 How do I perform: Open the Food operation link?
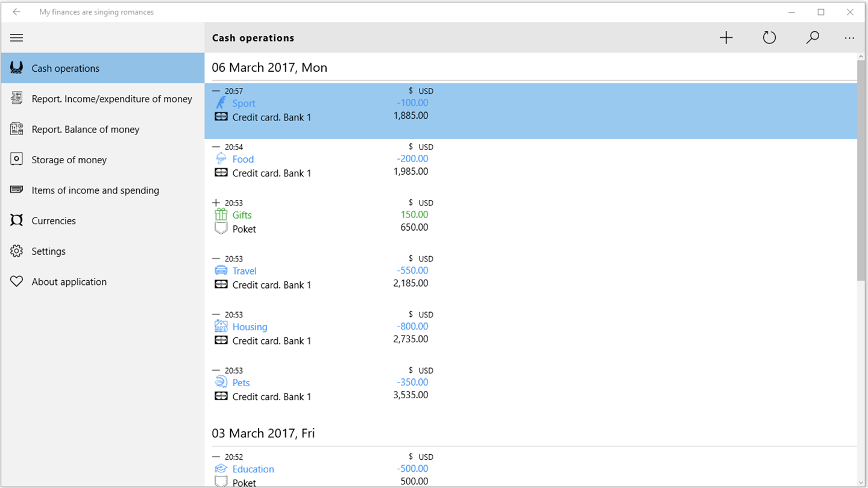tap(243, 159)
